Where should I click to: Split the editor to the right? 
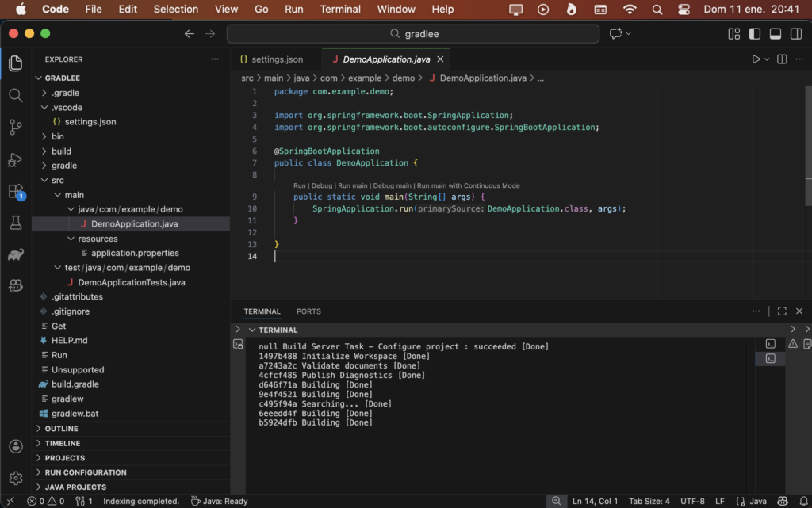(782, 59)
